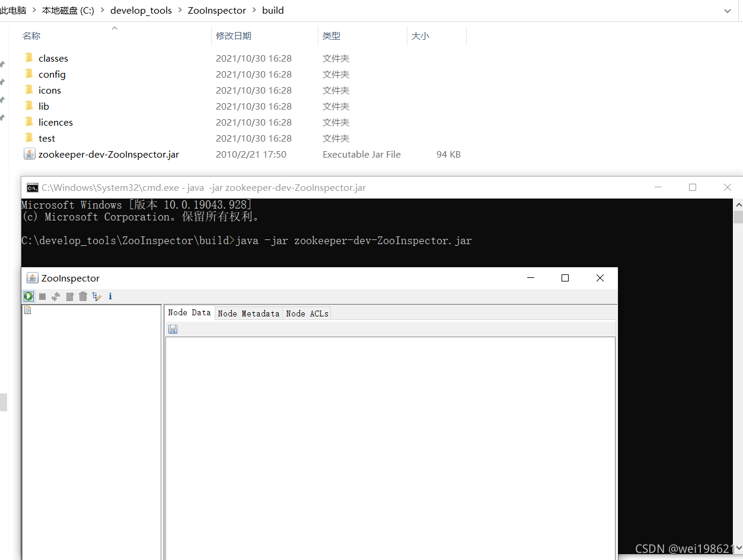Click build in breadcrumb path

coord(273,11)
